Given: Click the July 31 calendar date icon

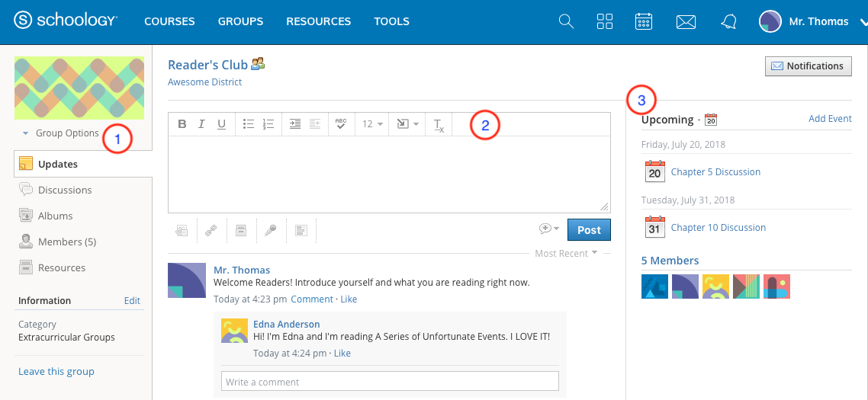Looking at the screenshot, I should pos(655,226).
